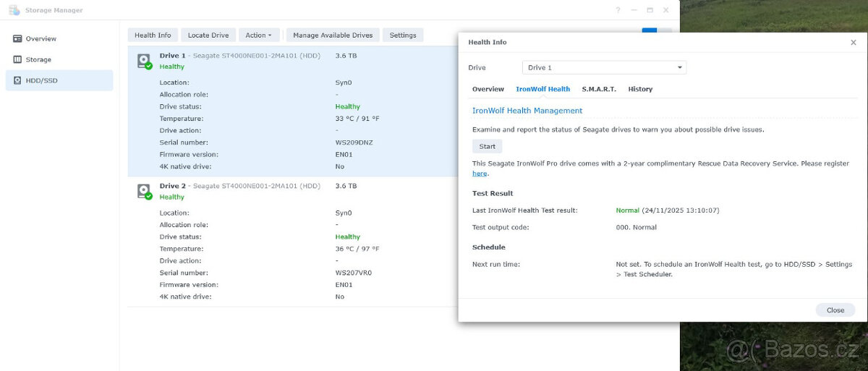Click Drive 1 firmware version EN01
This screenshot has width=868, height=371.
click(x=344, y=154)
